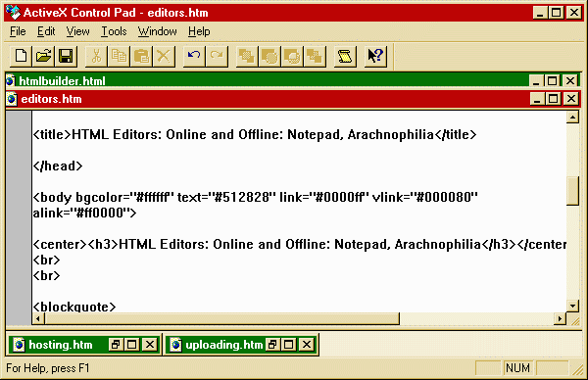Image resolution: width=588 pixels, height=380 pixels.
Task: Restore the minimized uploading.htm window
Action: point(272,344)
